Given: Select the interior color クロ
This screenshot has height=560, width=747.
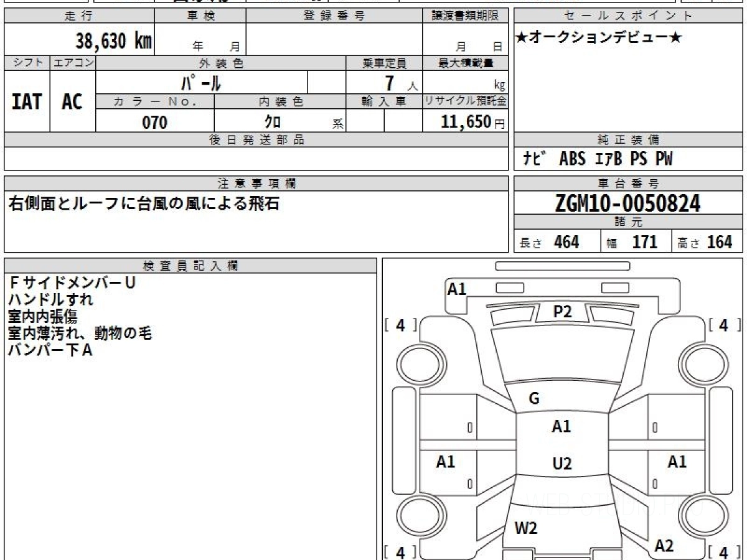Looking at the screenshot, I should click(x=273, y=122).
